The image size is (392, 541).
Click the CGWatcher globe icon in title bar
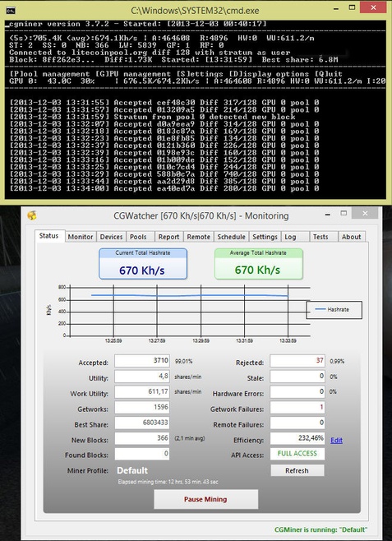(32, 215)
